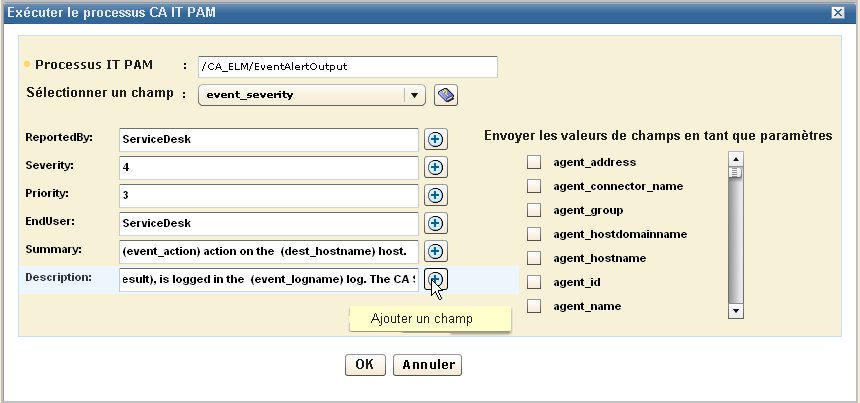Click the plus icon next to EndUser

click(436, 224)
